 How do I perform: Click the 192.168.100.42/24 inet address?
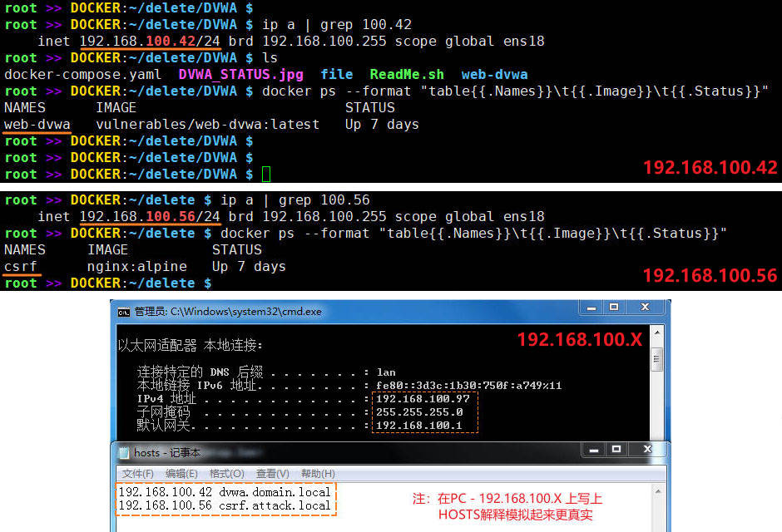click(x=150, y=42)
